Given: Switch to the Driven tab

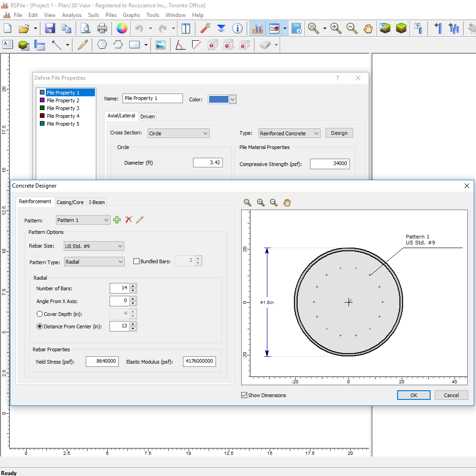Looking at the screenshot, I should 148,116.
